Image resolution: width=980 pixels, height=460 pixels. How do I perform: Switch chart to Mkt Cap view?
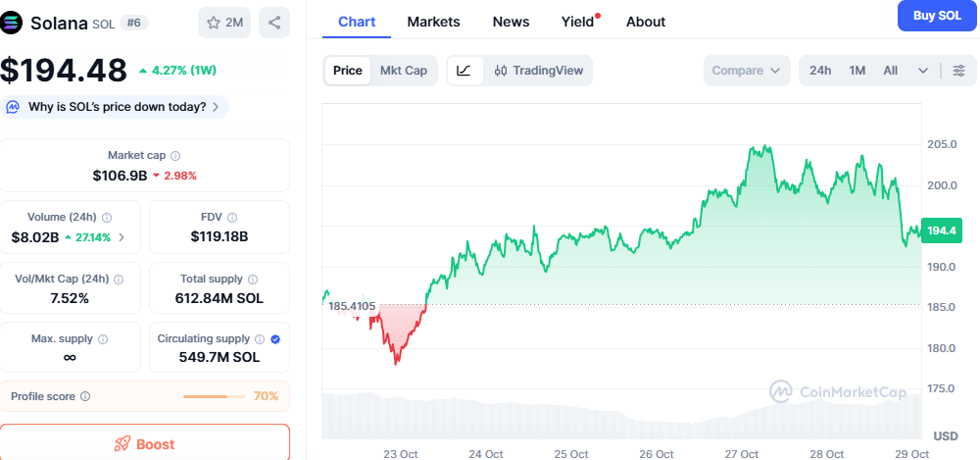pos(403,71)
